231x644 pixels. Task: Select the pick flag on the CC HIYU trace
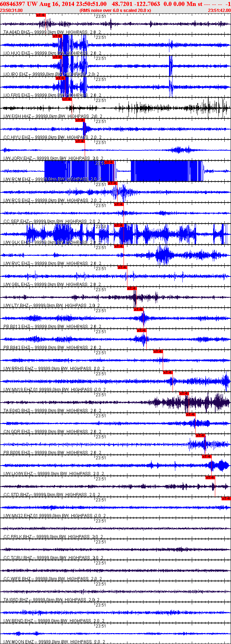[80, 120]
